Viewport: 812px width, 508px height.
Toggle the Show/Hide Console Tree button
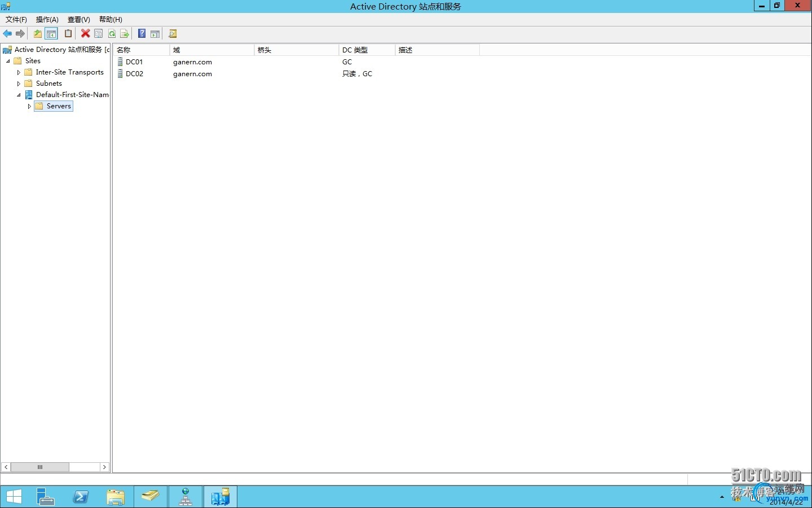point(51,34)
